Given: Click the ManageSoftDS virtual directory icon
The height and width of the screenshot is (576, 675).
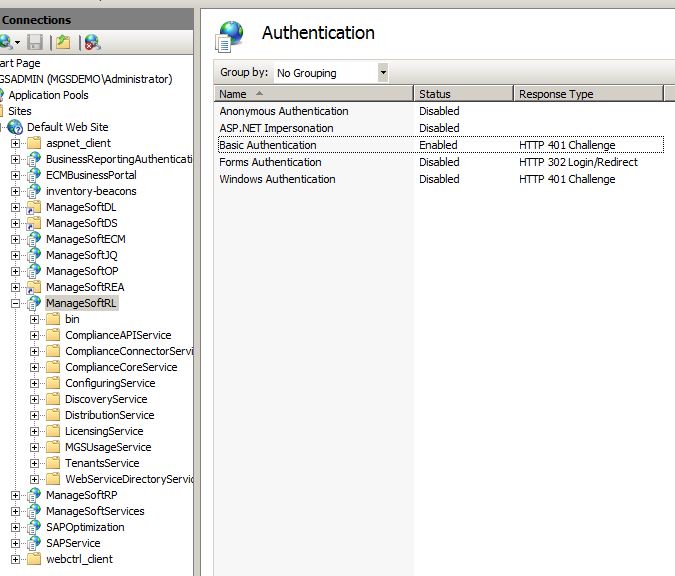Looking at the screenshot, I should pos(34,223).
